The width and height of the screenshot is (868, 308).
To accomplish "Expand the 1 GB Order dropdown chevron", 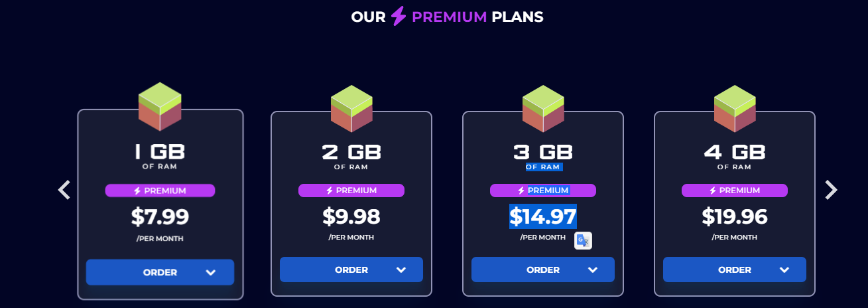I will 211,272.
